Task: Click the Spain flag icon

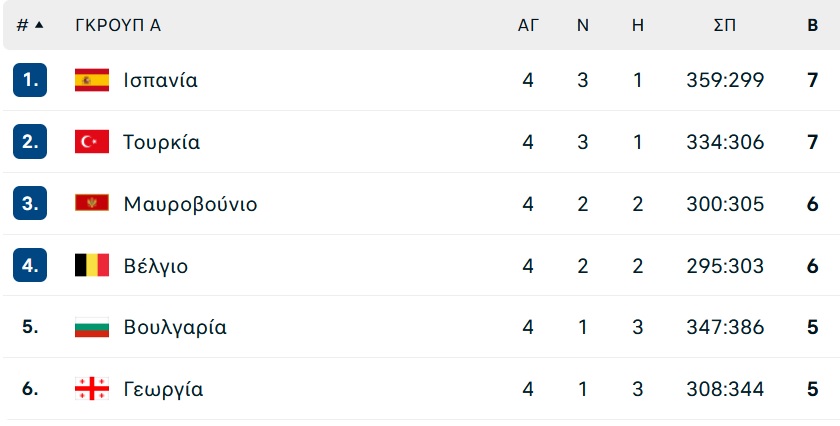Action: tap(92, 80)
